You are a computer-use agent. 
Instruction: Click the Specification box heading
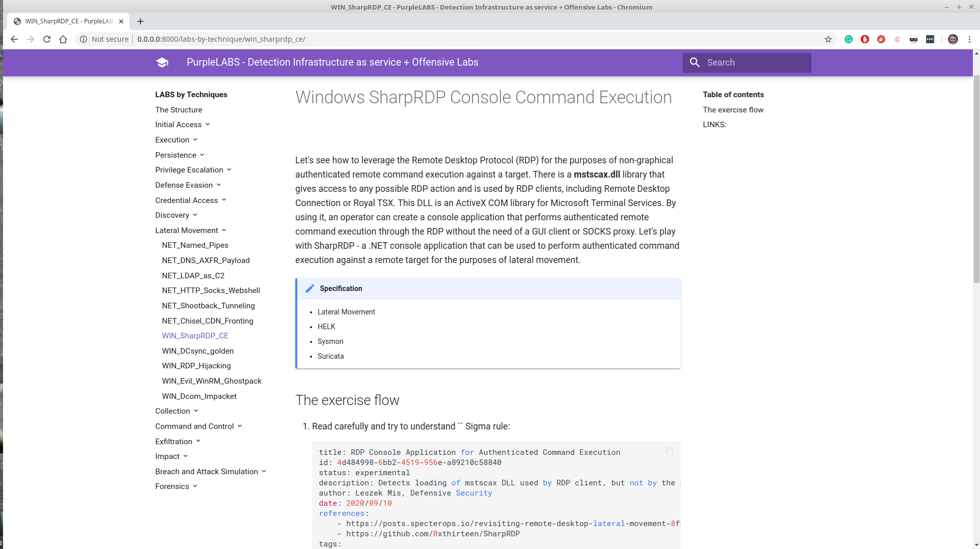pos(341,288)
